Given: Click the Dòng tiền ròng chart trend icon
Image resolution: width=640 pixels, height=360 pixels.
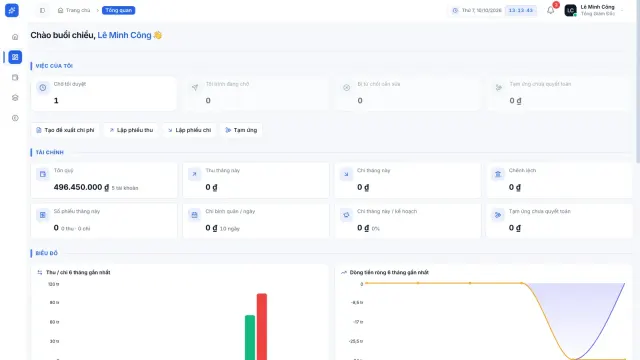Looking at the screenshot, I should point(344,272).
